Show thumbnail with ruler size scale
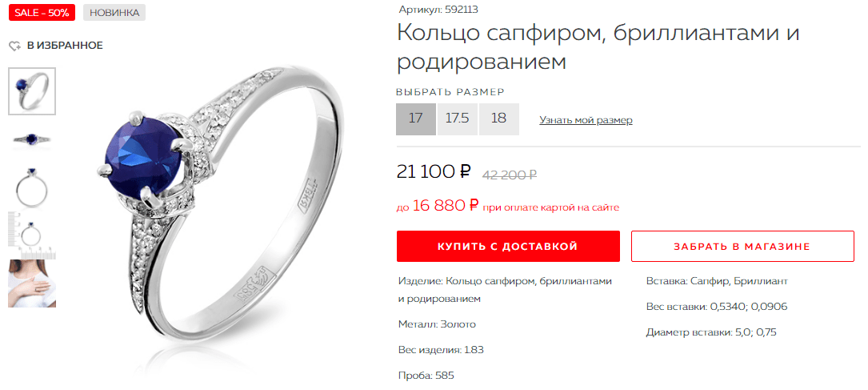Image resolution: width=868 pixels, height=390 pixels. (32, 235)
